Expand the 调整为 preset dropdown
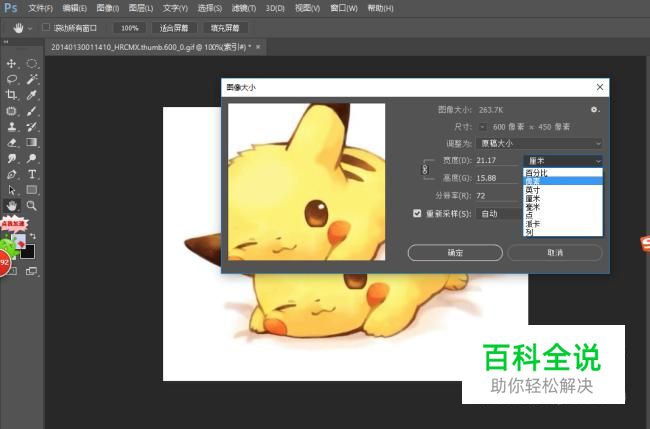 click(540, 144)
